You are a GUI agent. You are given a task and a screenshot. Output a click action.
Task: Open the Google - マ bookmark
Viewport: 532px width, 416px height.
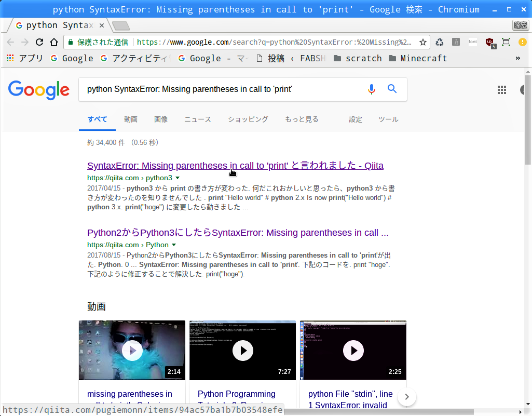pos(213,58)
